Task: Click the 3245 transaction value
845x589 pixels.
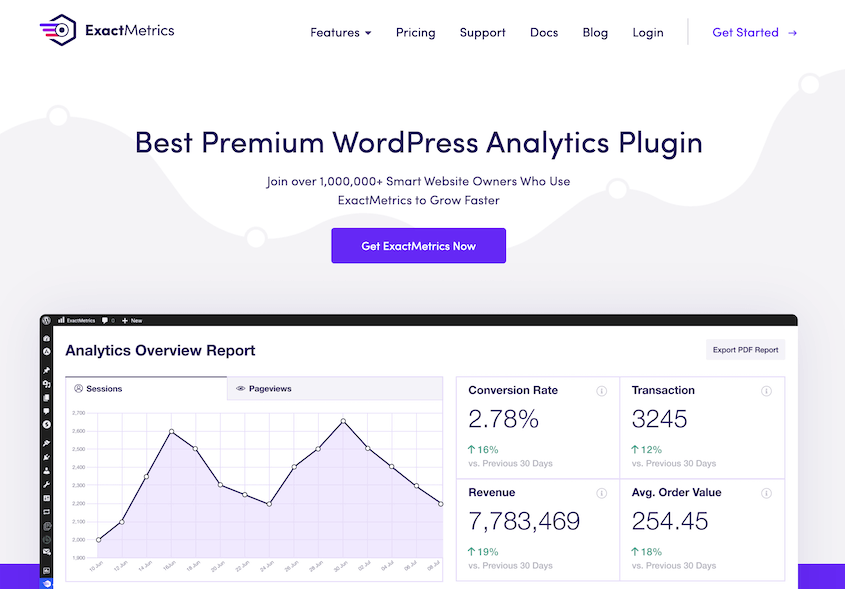Action: point(659,419)
